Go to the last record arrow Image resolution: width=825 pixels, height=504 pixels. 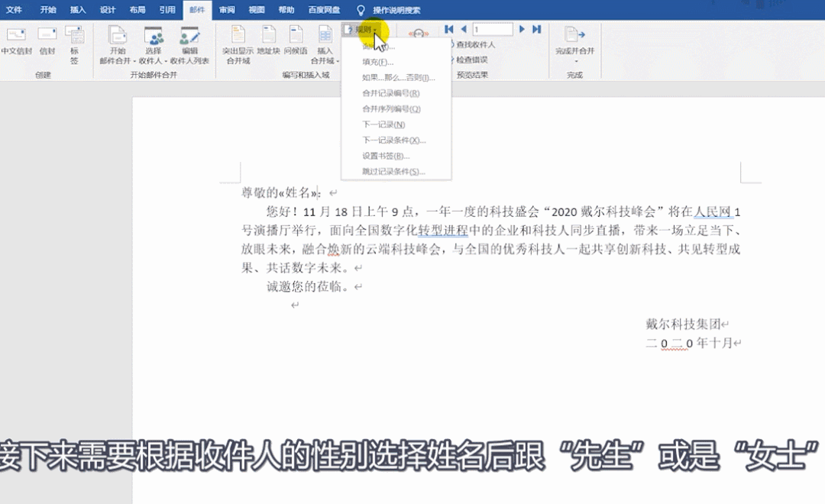point(536,29)
